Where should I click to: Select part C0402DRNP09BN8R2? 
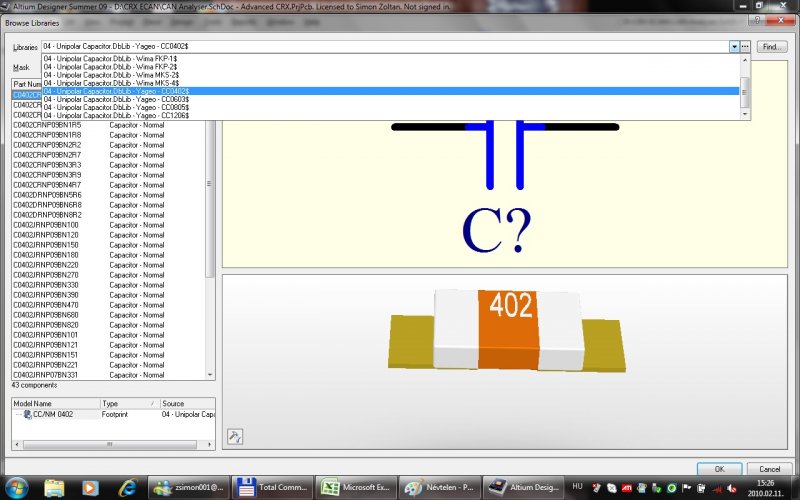click(108, 215)
